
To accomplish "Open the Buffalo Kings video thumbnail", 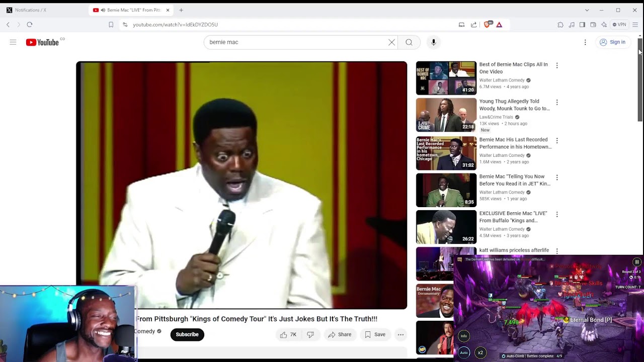I will click(446, 227).
